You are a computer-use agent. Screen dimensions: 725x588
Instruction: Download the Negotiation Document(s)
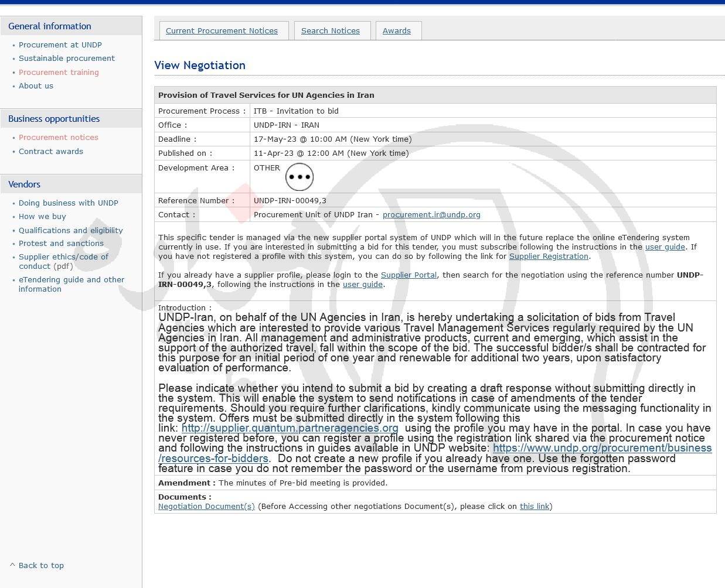tap(206, 507)
